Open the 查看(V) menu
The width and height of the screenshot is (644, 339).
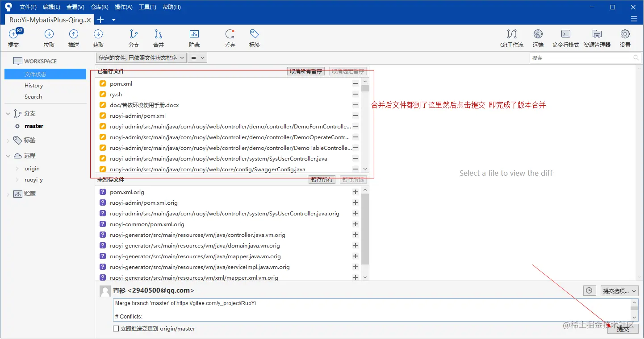[75, 7]
